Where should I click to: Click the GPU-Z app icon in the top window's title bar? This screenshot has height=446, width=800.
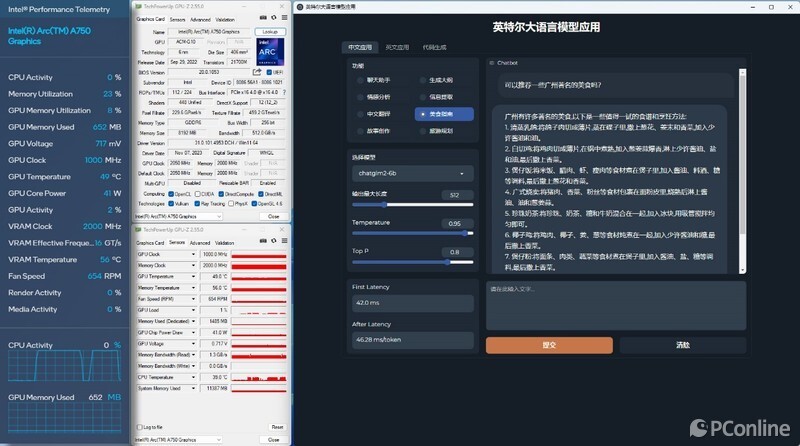click(138, 7)
